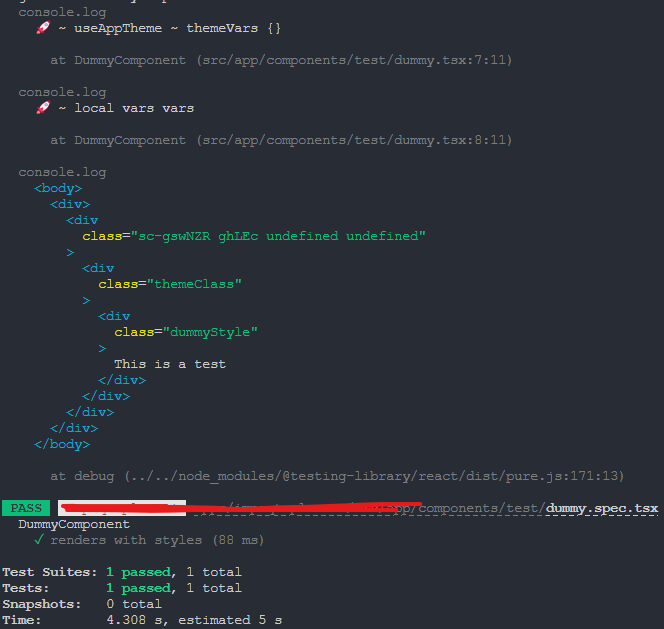Image resolution: width=664 pixels, height=629 pixels.
Task: Click the green PASS badge
Action: 26,508
